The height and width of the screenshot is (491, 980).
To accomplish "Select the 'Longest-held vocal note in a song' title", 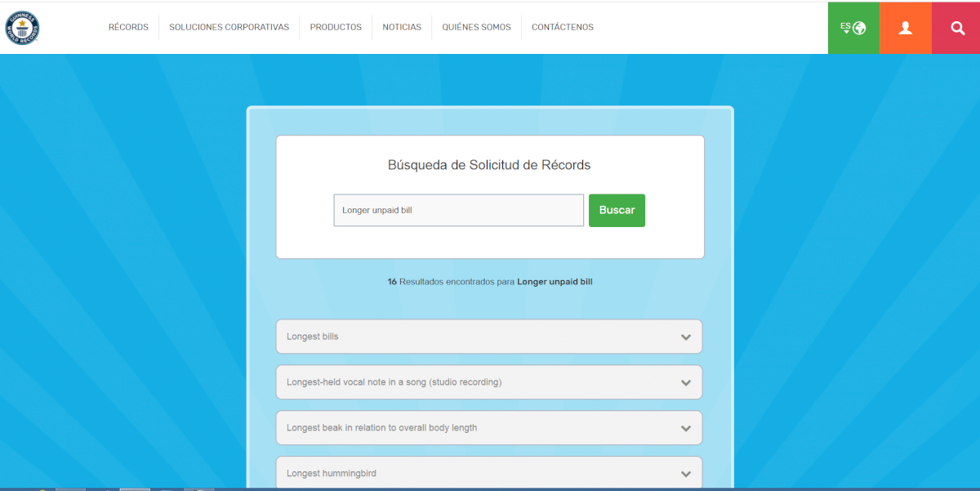I will (394, 382).
